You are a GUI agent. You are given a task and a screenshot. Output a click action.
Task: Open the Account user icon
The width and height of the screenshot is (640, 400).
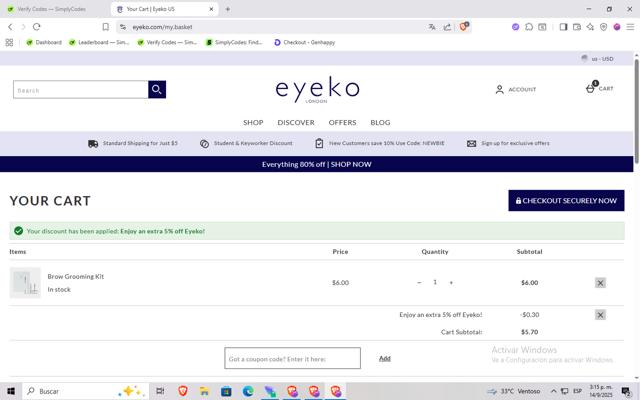click(x=499, y=89)
